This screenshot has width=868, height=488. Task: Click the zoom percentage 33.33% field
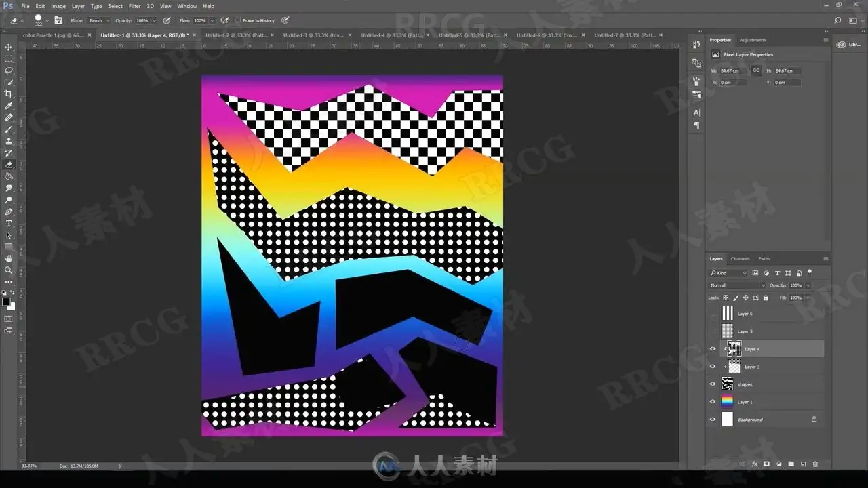point(29,466)
